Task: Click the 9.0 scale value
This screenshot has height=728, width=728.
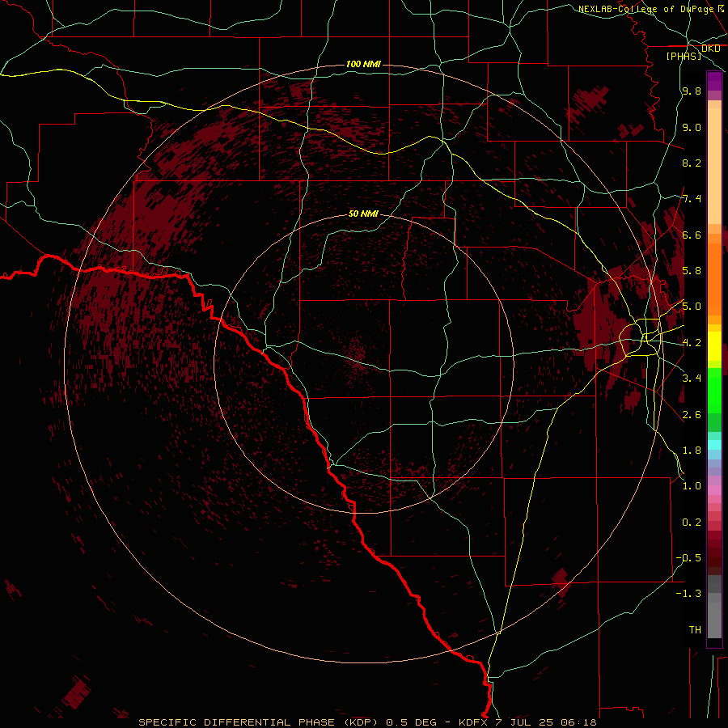Action: (x=692, y=127)
